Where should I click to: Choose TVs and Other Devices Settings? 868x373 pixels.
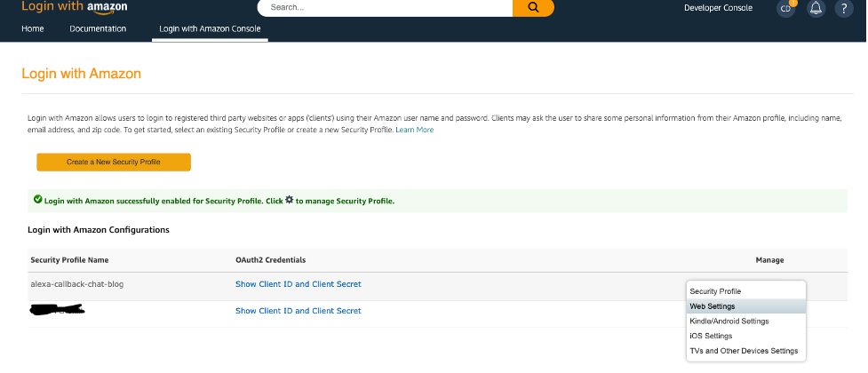[745, 351]
